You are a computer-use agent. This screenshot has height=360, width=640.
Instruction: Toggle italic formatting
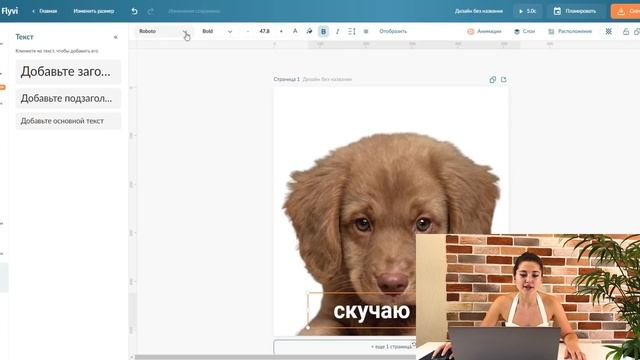pyautogui.click(x=338, y=31)
